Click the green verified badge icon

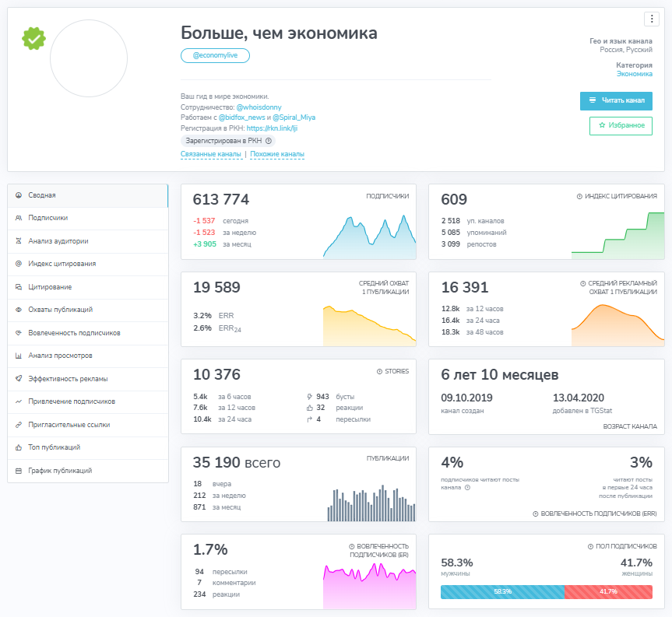[x=33, y=39]
